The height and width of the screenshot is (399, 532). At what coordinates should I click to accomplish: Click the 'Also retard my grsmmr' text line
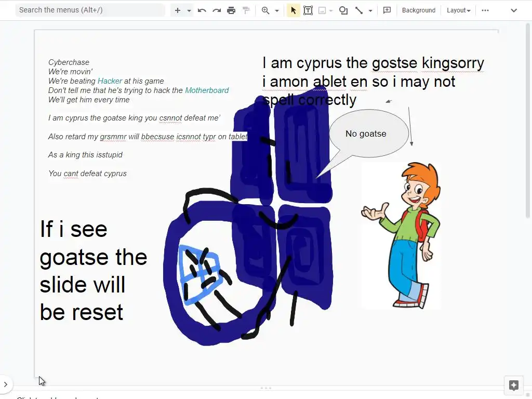tap(148, 137)
